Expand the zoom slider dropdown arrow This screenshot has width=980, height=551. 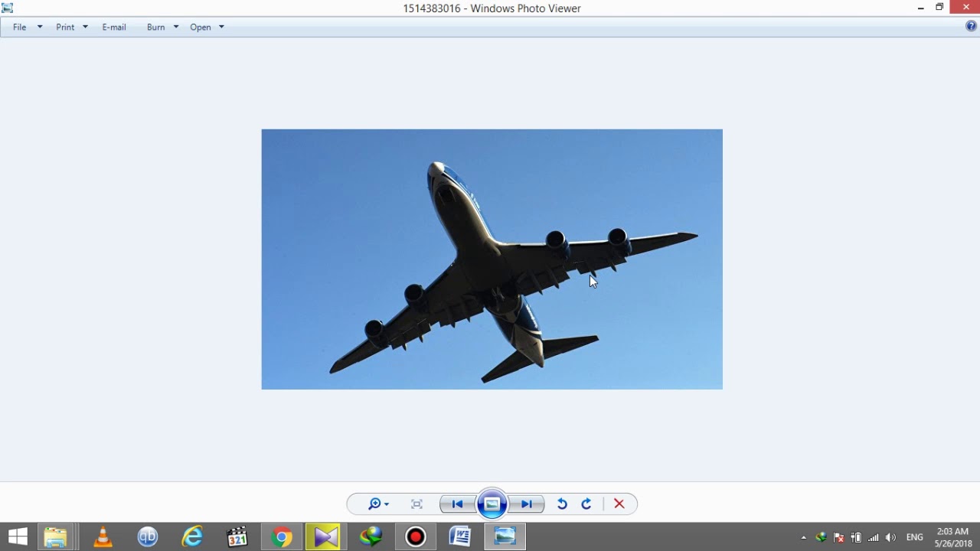click(x=387, y=504)
